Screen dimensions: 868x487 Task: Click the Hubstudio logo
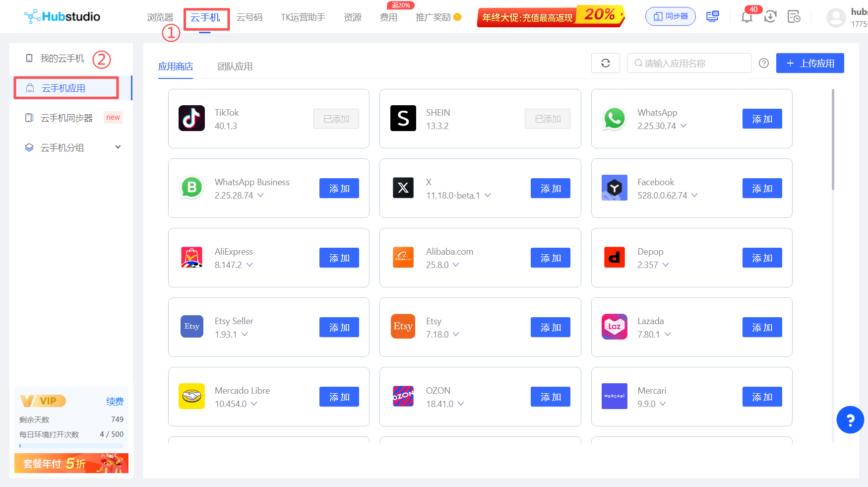tap(62, 16)
